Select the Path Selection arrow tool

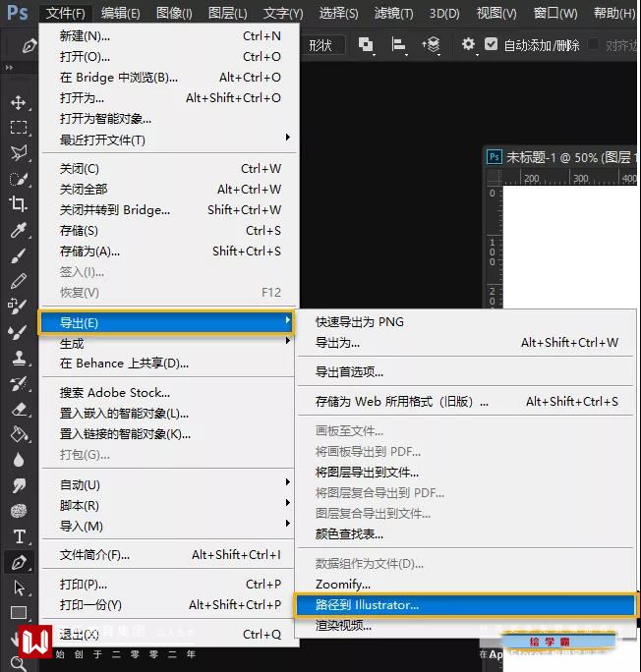click(x=18, y=588)
